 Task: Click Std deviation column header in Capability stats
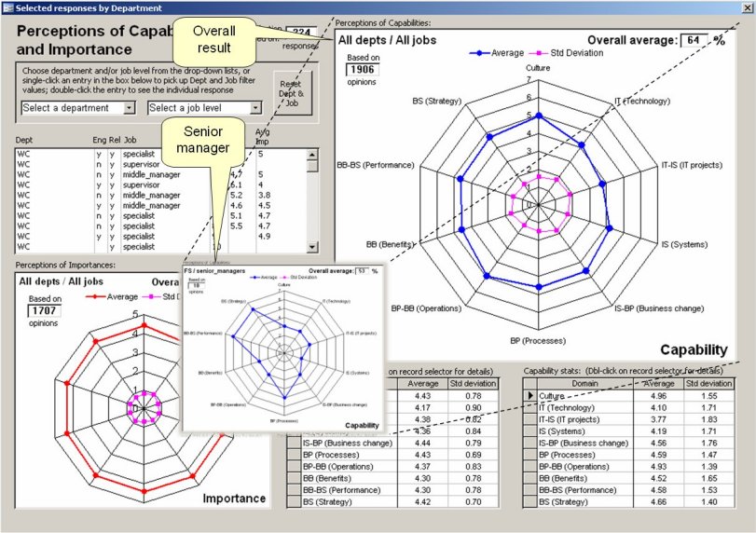tap(709, 384)
